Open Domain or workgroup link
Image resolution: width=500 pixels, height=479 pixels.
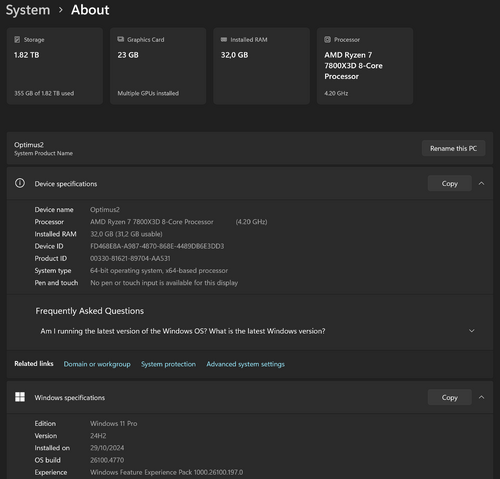click(97, 364)
